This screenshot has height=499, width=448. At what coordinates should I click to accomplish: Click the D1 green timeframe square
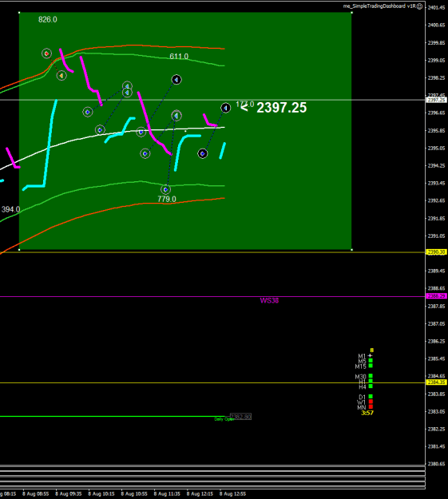pos(371,397)
